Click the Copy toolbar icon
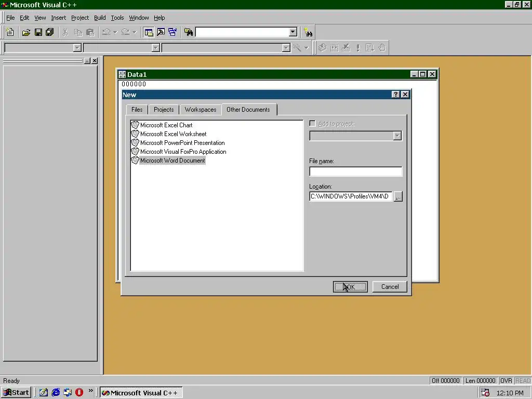Viewport: 532px width, 399px height. (78, 32)
